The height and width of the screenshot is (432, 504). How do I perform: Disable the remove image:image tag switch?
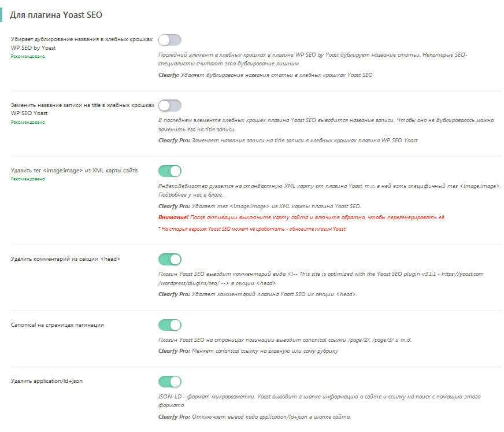tap(169, 171)
